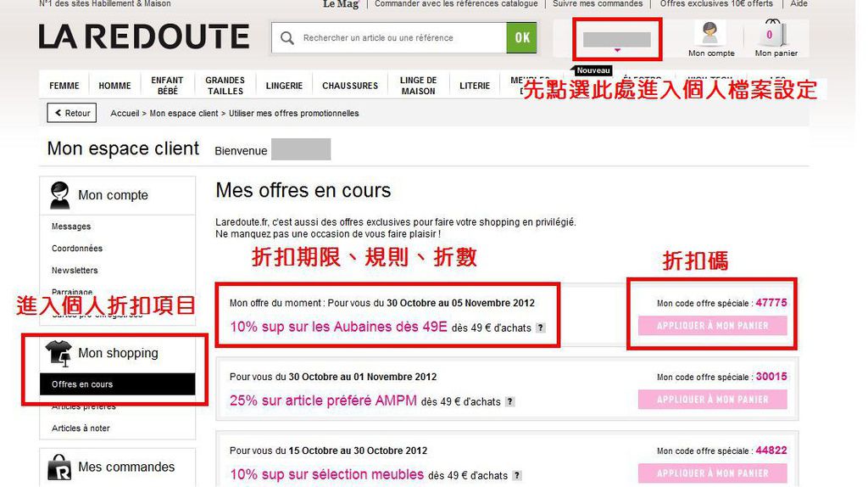The width and height of the screenshot is (868, 487).
Task: Click the 25% sur article préféré AMPM offer
Action: (x=323, y=400)
